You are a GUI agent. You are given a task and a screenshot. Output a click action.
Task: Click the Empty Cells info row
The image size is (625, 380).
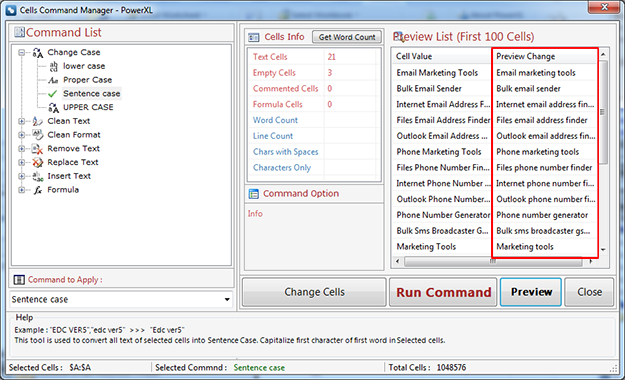pyautogui.click(x=313, y=73)
